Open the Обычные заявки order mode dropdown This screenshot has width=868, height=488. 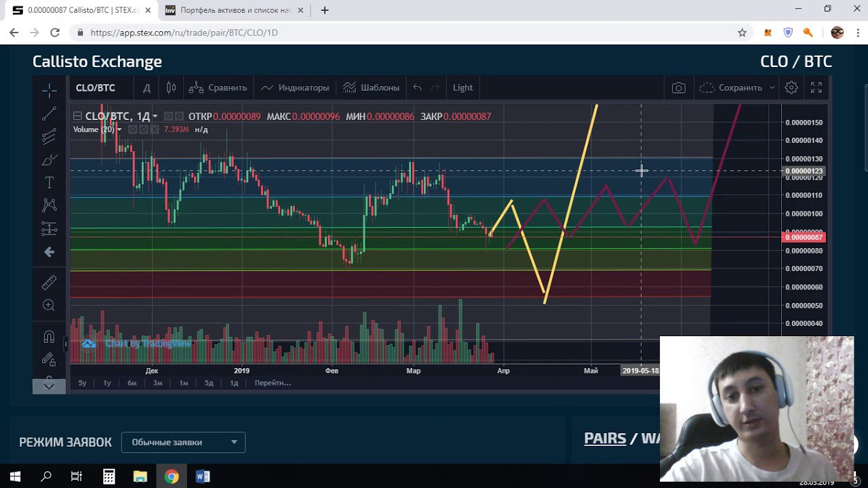click(183, 443)
